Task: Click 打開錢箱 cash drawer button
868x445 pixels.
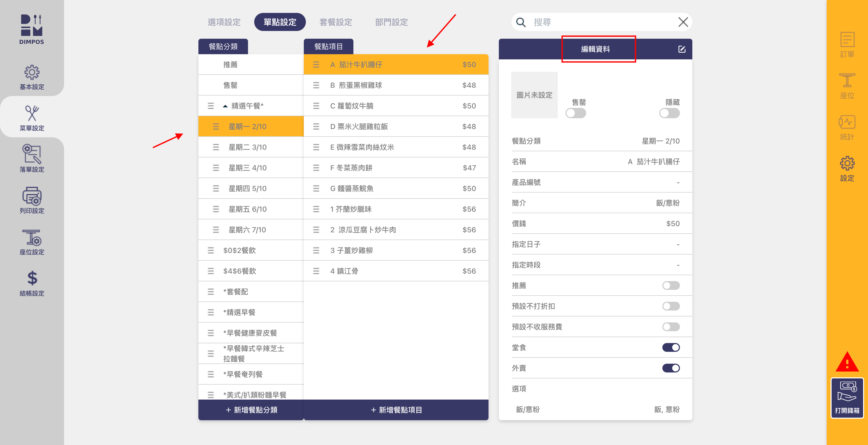Action: [x=847, y=398]
